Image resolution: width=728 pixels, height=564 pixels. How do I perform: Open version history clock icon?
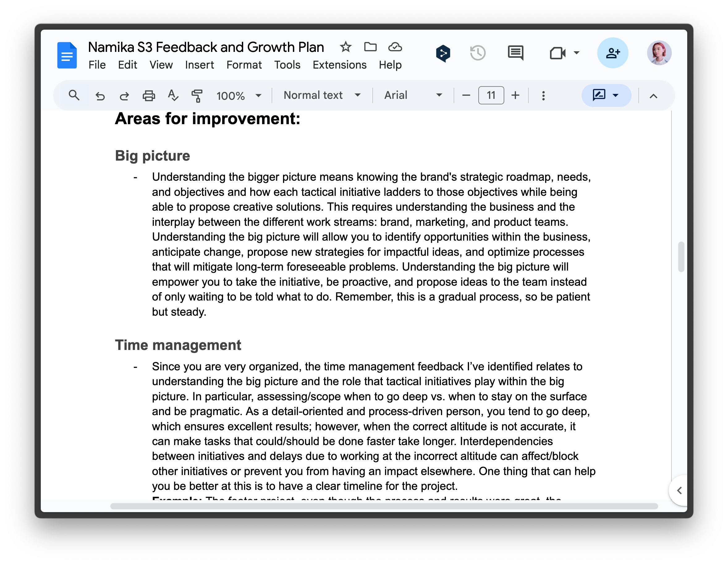(x=478, y=53)
